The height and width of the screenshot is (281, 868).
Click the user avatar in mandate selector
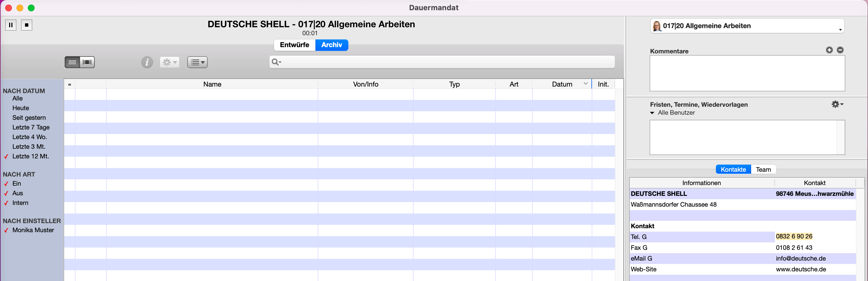coord(657,26)
